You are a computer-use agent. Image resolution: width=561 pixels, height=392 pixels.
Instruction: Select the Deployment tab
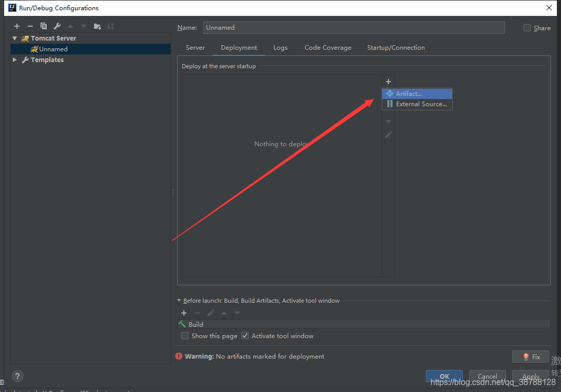pos(239,48)
